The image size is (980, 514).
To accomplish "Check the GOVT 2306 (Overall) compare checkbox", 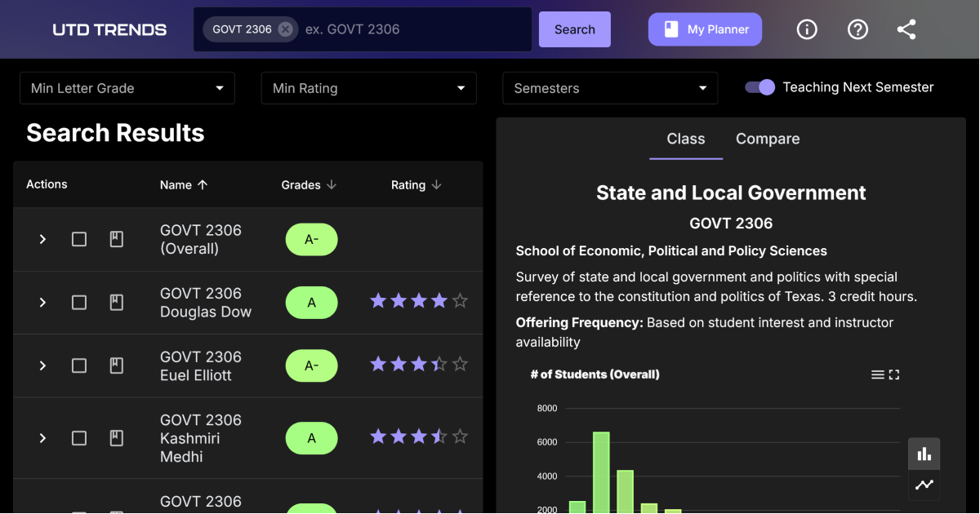I will click(x=79, y=239).
